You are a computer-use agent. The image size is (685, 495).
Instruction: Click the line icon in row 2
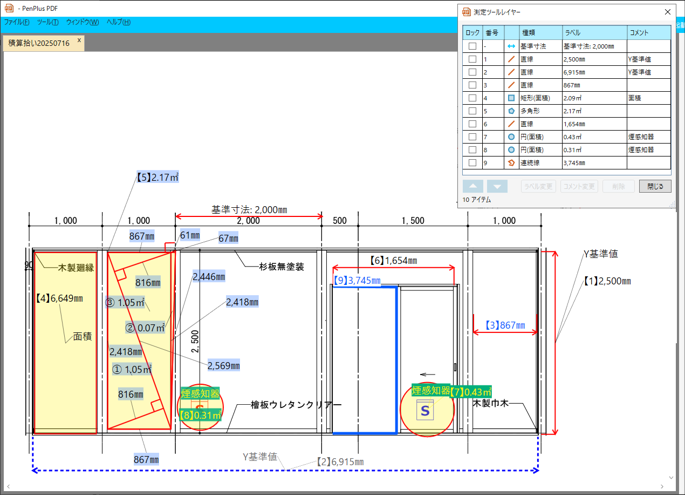(511, 72)
